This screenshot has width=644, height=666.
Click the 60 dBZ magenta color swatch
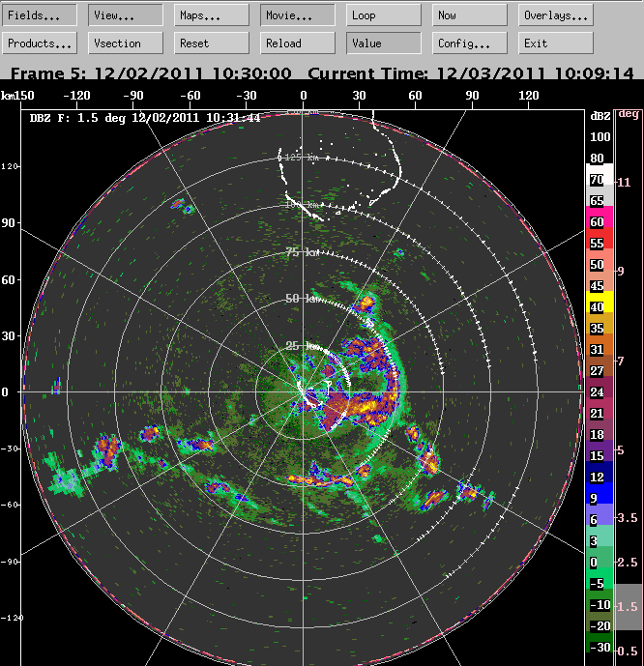point(600,217)
